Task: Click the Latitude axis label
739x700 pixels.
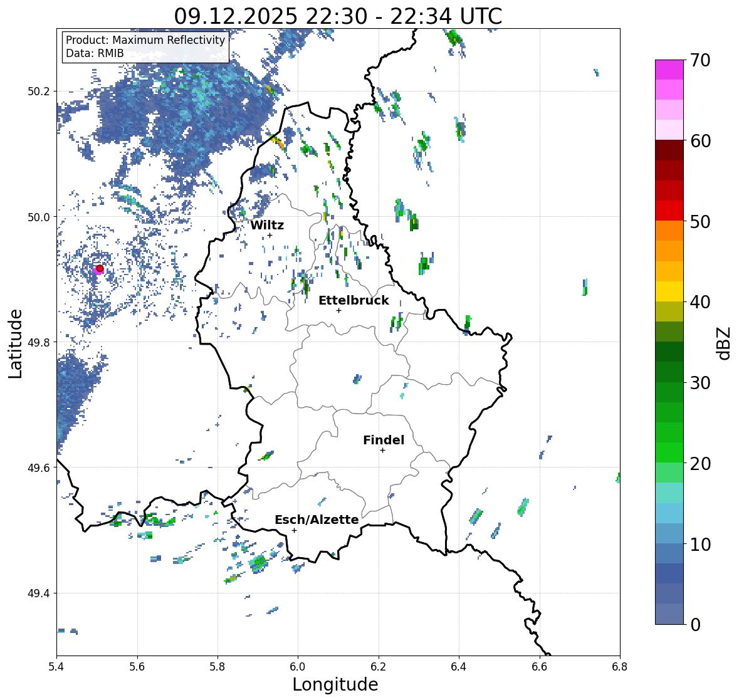Action: (x=15, y=343)
